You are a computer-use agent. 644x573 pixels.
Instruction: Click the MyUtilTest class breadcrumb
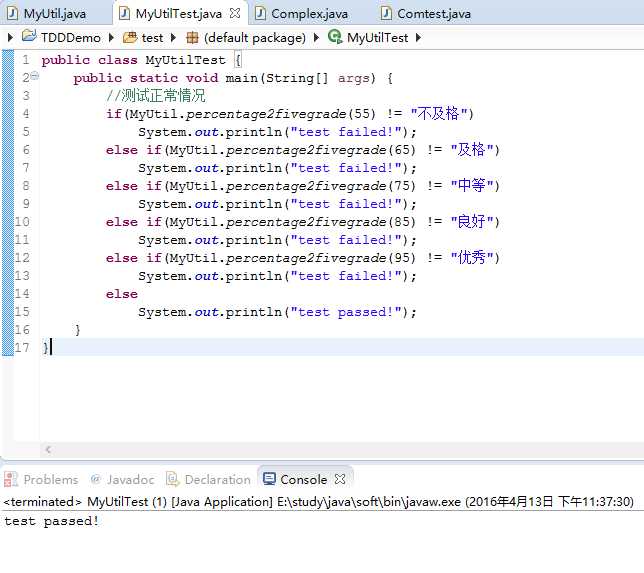pos(377,38)
